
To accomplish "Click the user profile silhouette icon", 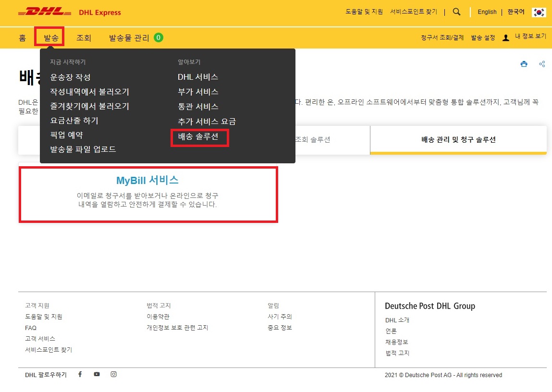I will (506, 37).
